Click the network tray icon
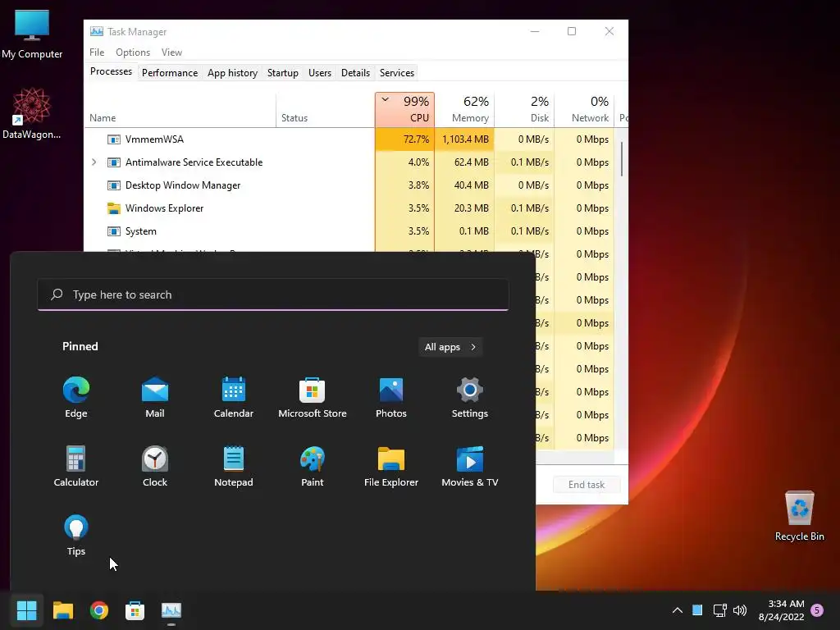 [719, 610]
